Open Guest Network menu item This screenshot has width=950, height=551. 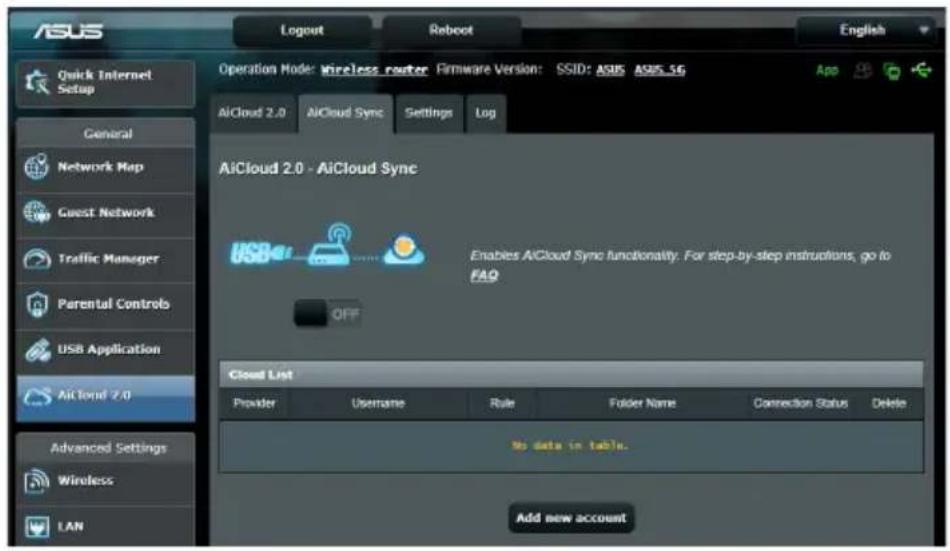106,213
